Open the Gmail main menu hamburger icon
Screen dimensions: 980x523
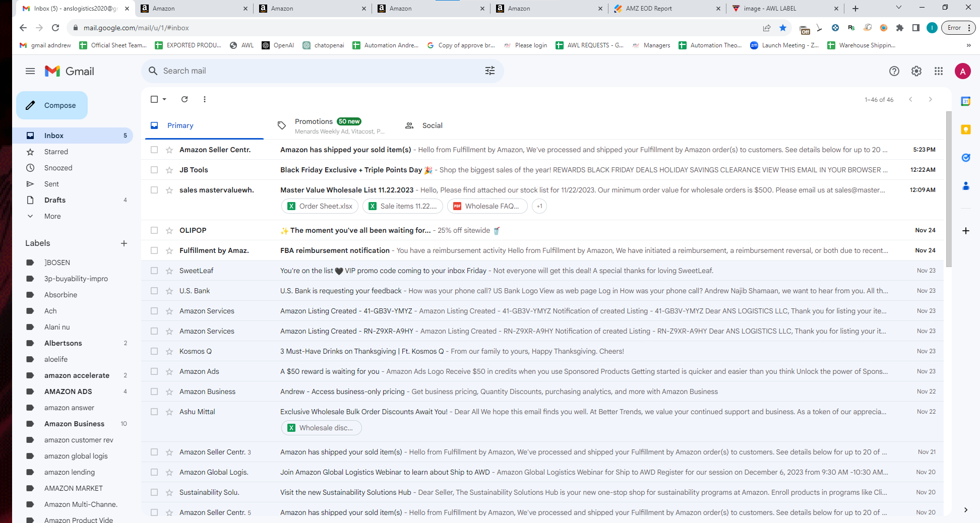point(30,71)
